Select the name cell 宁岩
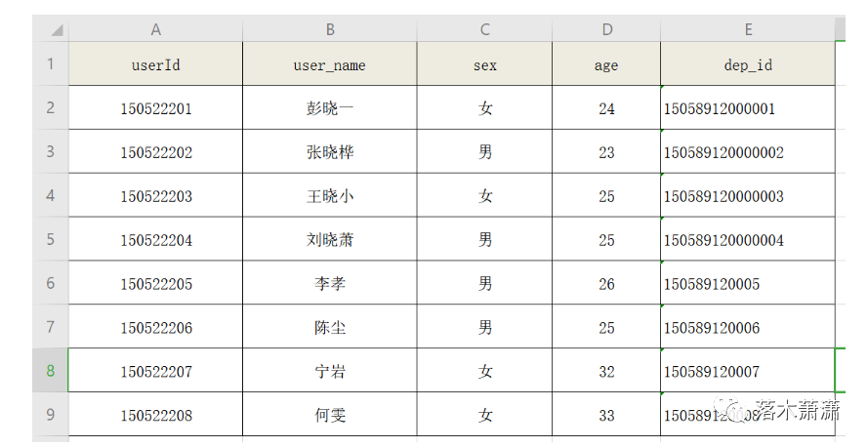Viewport: 868px width, 448px height. coord(330,371)
